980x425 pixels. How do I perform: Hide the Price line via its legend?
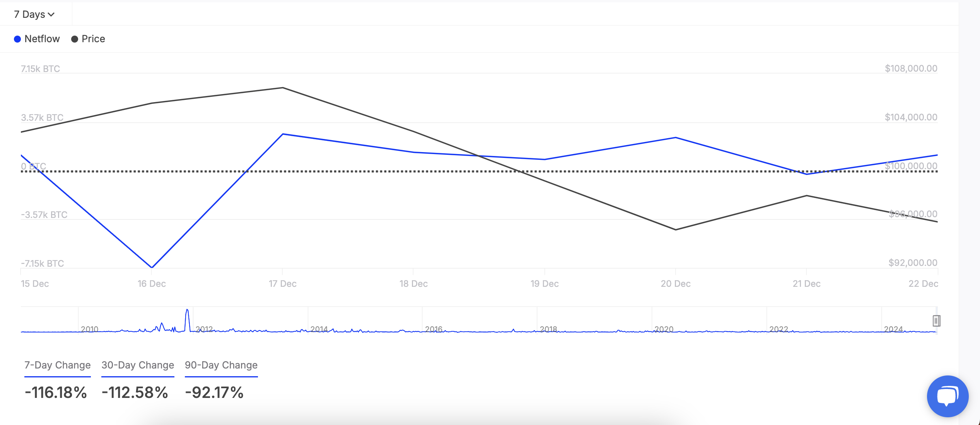tap(87, 39)
